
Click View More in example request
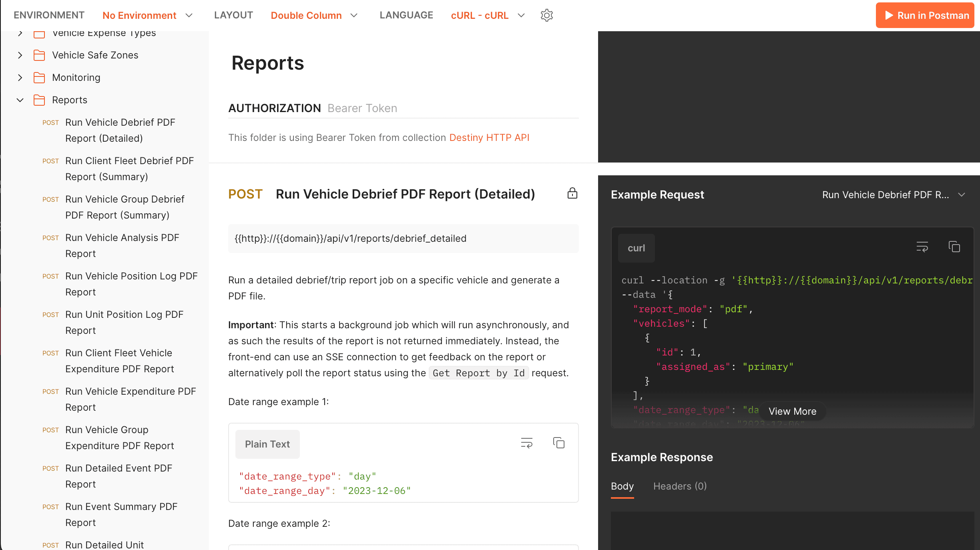(x=792, y=411)
